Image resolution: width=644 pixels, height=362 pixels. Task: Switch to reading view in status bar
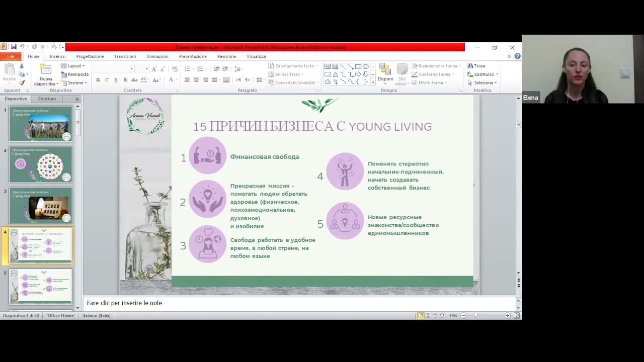tap(435, 315)
